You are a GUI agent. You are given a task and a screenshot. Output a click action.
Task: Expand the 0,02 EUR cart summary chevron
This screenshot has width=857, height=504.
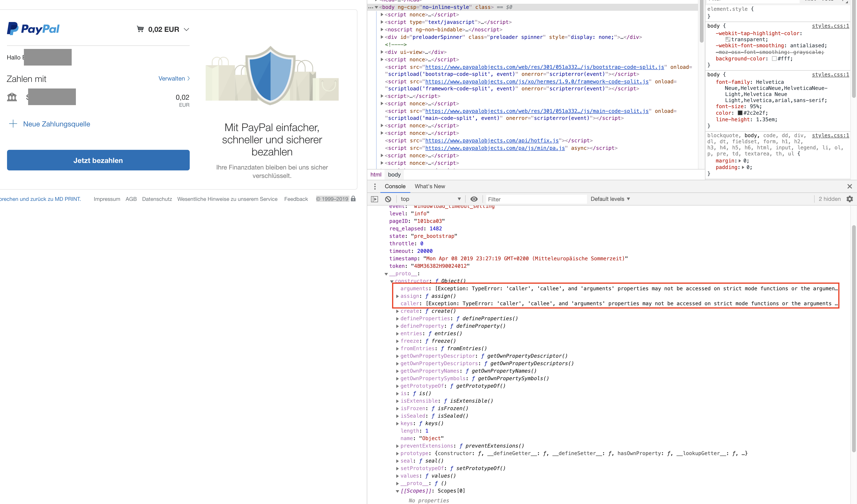186,29
